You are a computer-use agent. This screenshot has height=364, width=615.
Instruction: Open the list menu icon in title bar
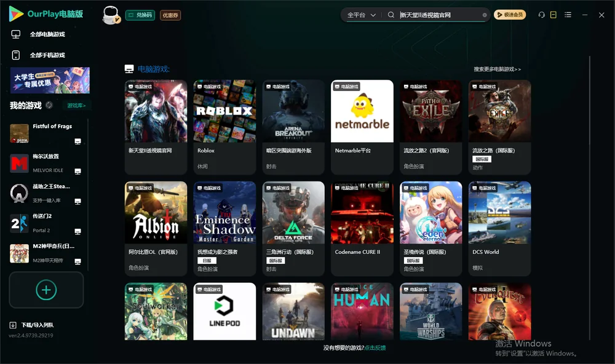568,15
